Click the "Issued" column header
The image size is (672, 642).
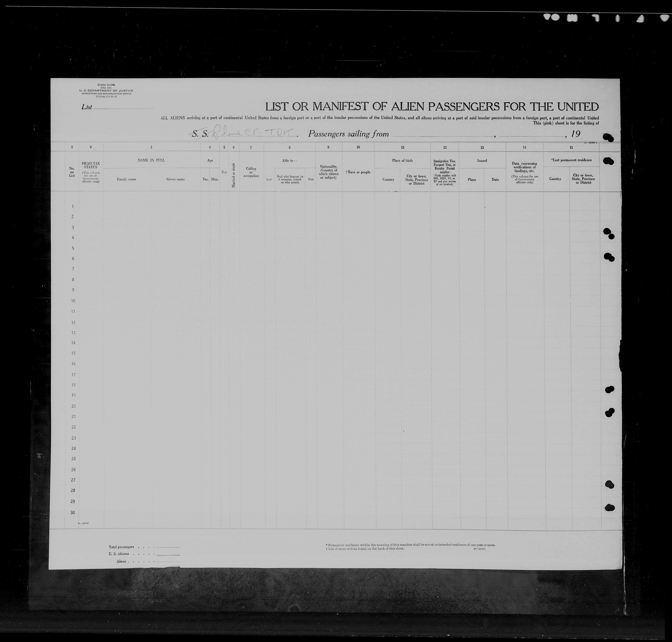point(482,161)
